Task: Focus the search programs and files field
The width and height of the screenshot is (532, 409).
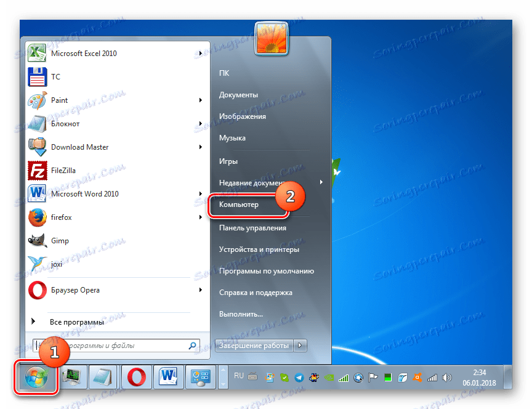Action: pos(116,346)
